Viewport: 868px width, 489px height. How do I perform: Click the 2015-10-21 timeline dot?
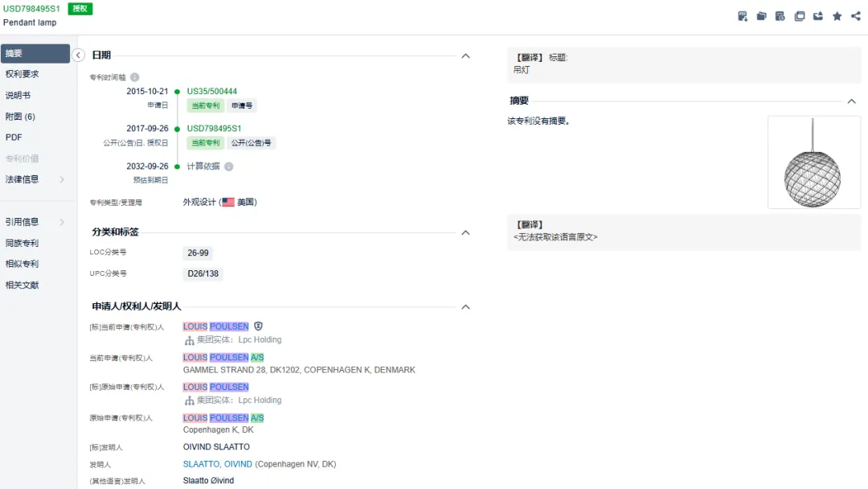point(177,92)
